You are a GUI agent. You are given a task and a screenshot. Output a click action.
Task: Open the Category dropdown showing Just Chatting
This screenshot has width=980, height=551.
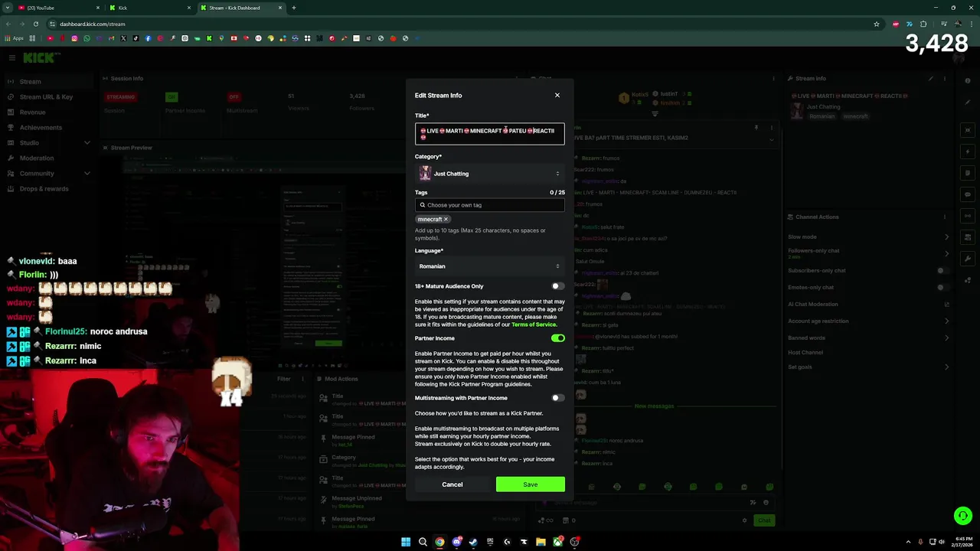click(x=489, y=174)
